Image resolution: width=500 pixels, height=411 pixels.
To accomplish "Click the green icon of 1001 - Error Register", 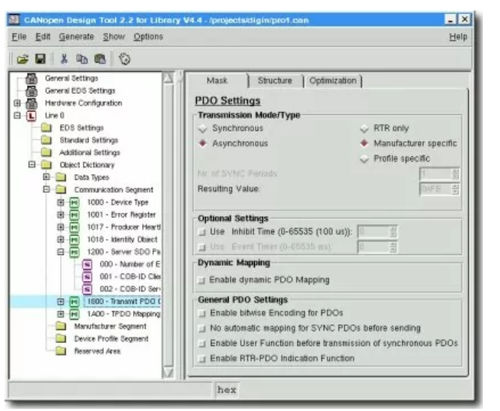I will click(x=74, y=215).
